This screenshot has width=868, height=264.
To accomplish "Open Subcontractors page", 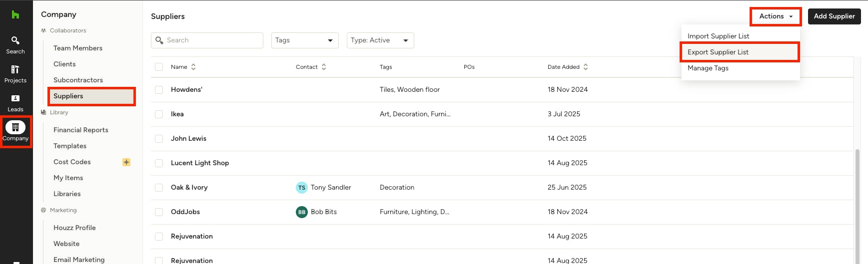I will click(x=78, y=80).
